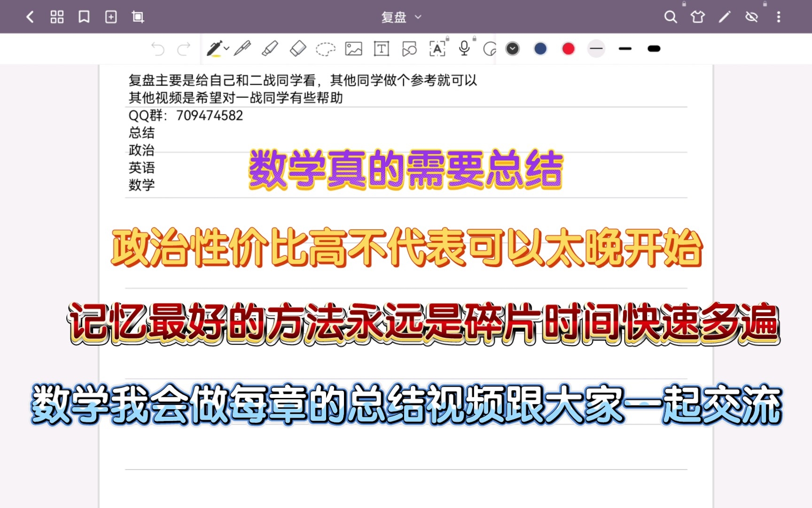Choose the thin stroke width
This screenshot has width=812, height=508.
[x=596, y=49]
